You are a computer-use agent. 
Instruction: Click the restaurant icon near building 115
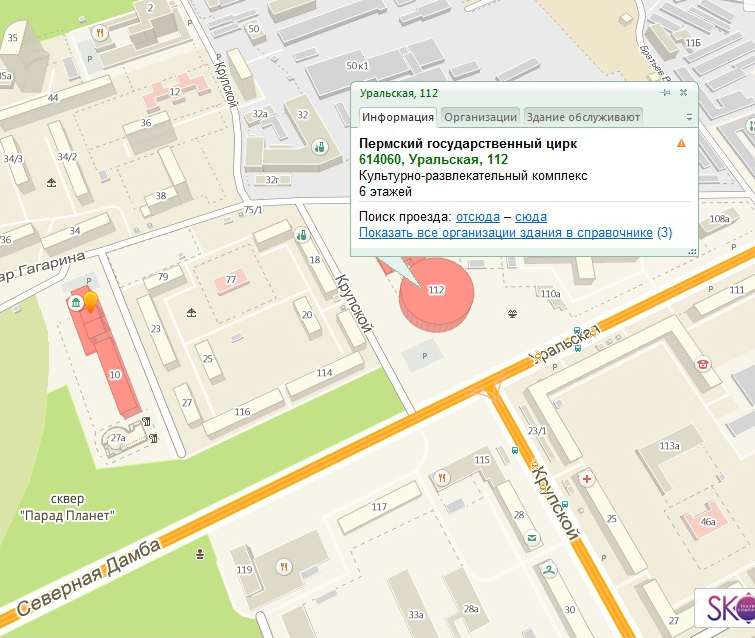442,478
